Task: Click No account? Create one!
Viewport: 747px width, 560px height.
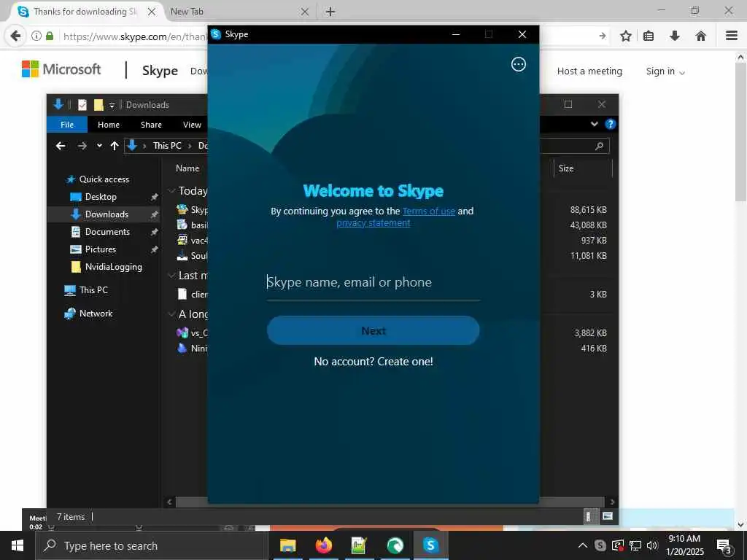Action: 373,362
